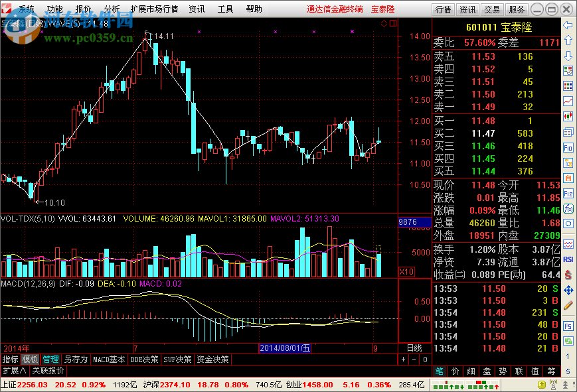577x392 pixels.
Task: Select the 势 tab in quote panel
Action: 503,371
